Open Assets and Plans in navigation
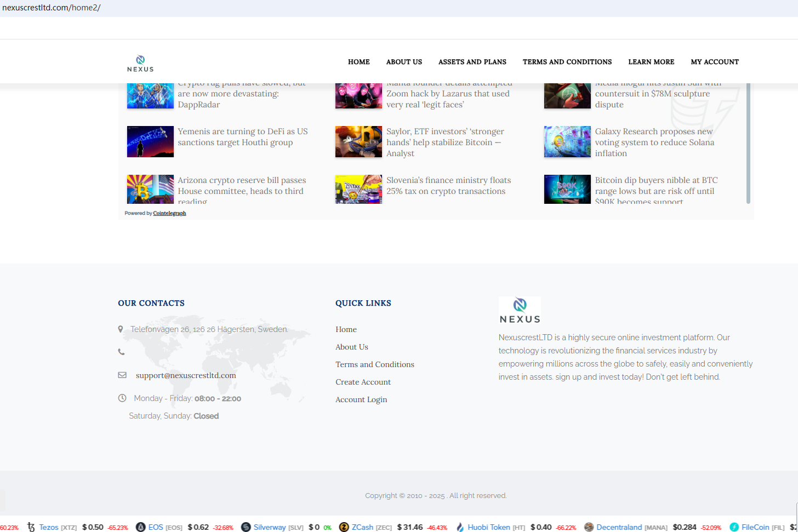The image size is (798, 532). click(472, 62)
